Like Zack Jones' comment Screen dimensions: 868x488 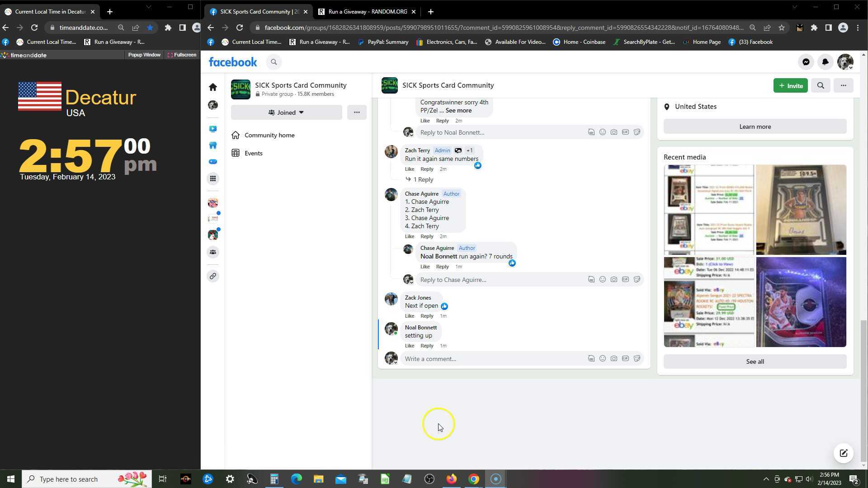pyautogui.click(x=409, y=316)
